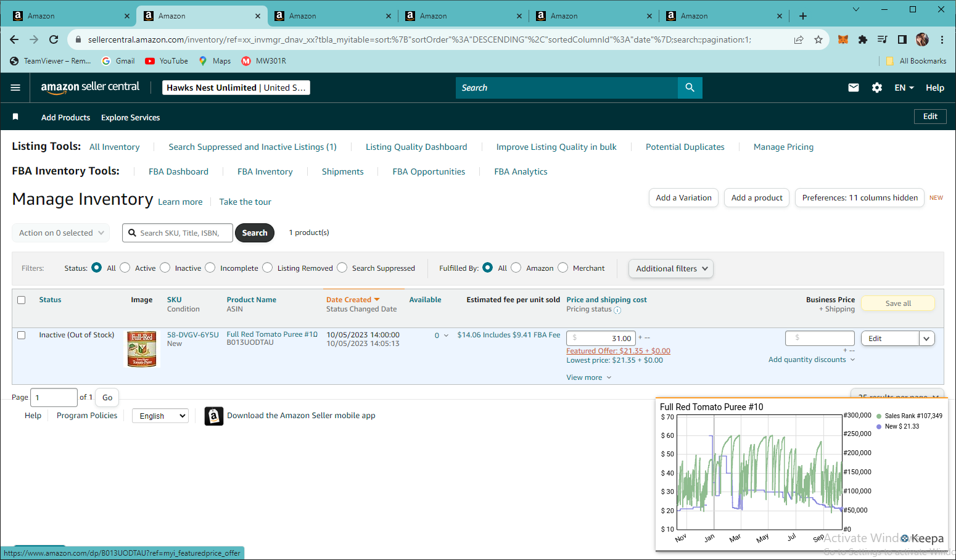Click the browser back arrow
The height and width of the screenshot is (560, 956).
pyautogui.click(x=14, y=39)
